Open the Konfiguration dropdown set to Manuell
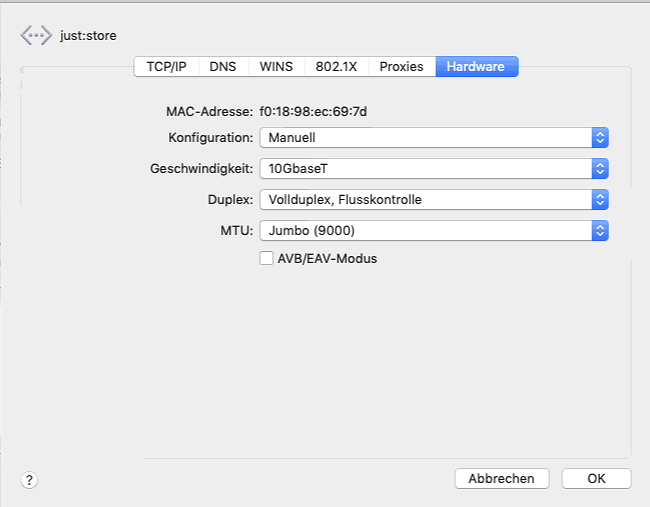The image size is (650, 507). [434, 138]
